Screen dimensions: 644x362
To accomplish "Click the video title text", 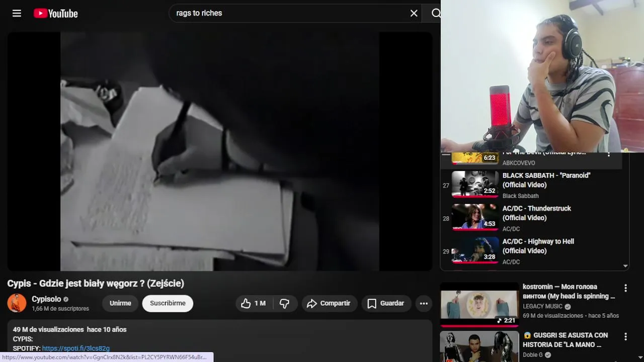I will tap(96, 284).
